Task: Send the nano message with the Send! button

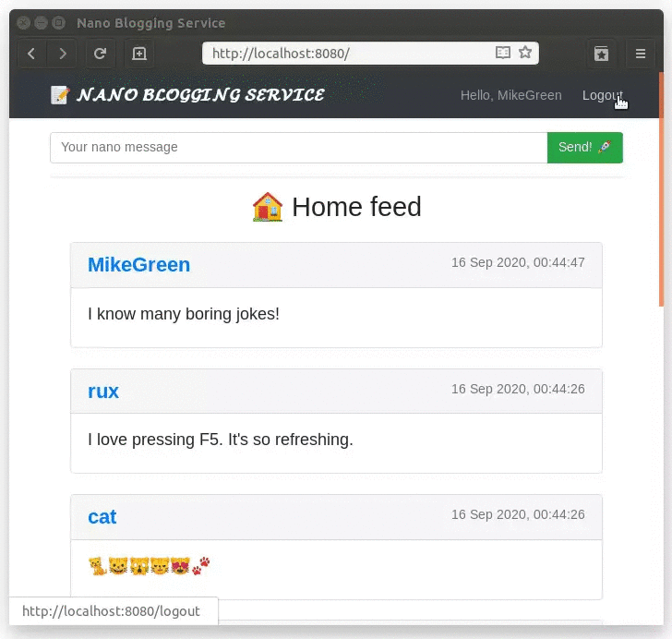Action: [x=584, y=148]
